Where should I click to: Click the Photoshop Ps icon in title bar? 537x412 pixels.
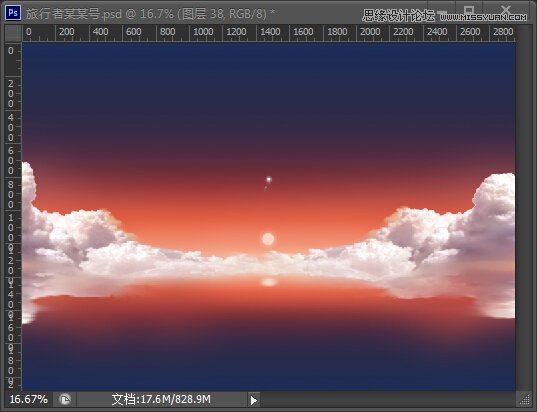coord(13,13)
